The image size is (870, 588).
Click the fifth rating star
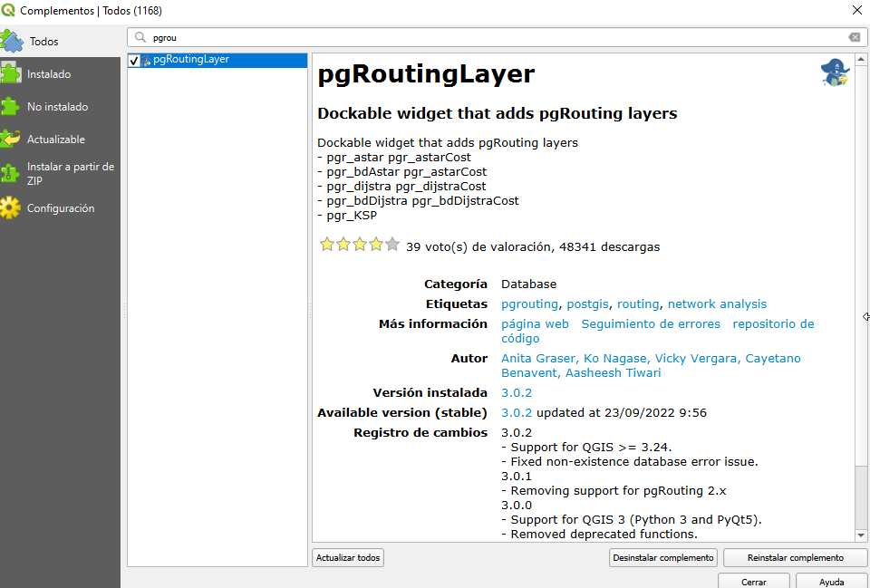point(391,245)
